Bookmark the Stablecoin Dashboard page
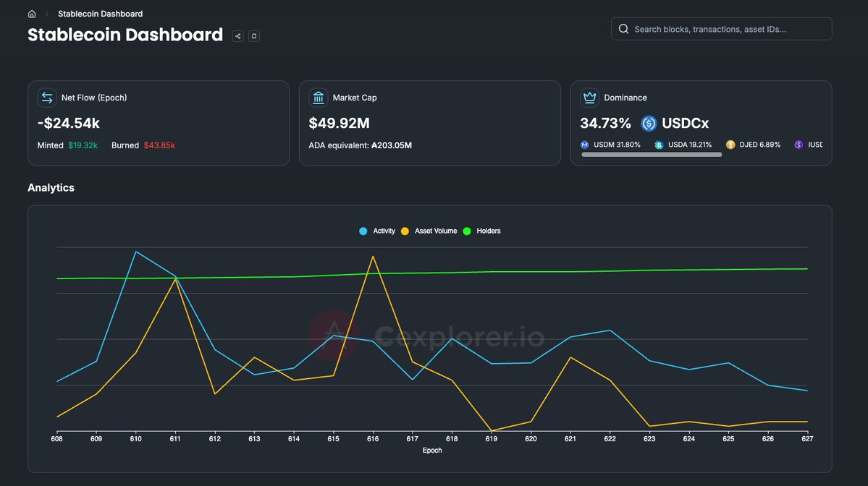 click(254, 36)
